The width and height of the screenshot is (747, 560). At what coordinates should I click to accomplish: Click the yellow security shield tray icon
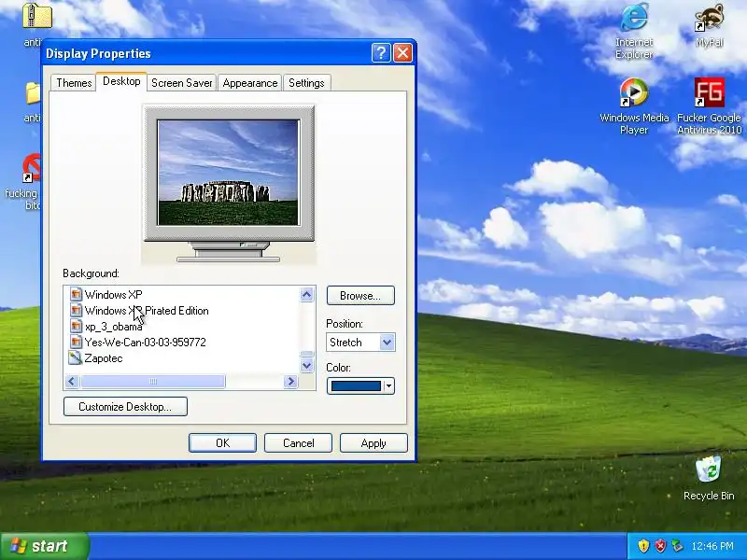pos(643,546)
